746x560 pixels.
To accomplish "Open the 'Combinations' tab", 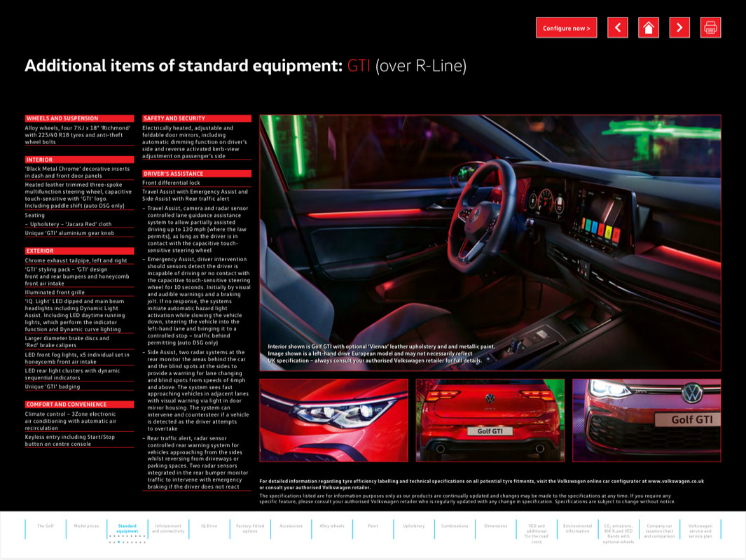I will [455, 526].
